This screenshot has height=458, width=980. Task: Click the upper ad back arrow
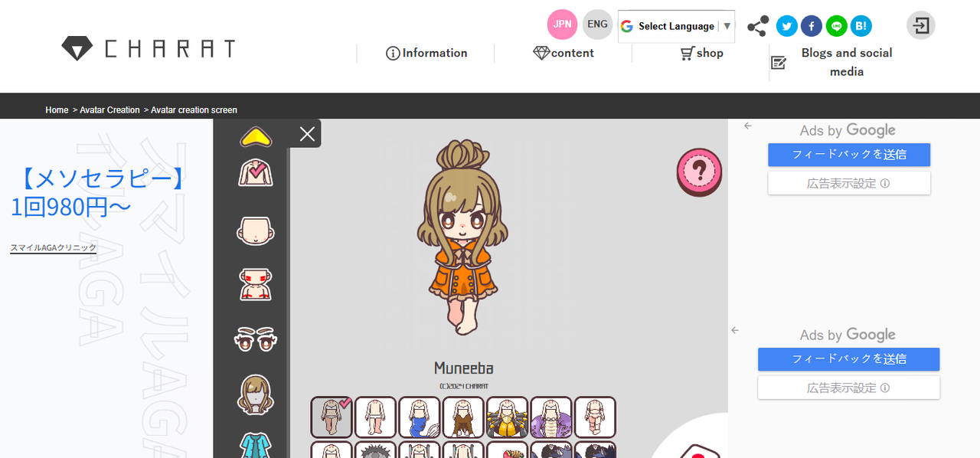tap(748, 126)
